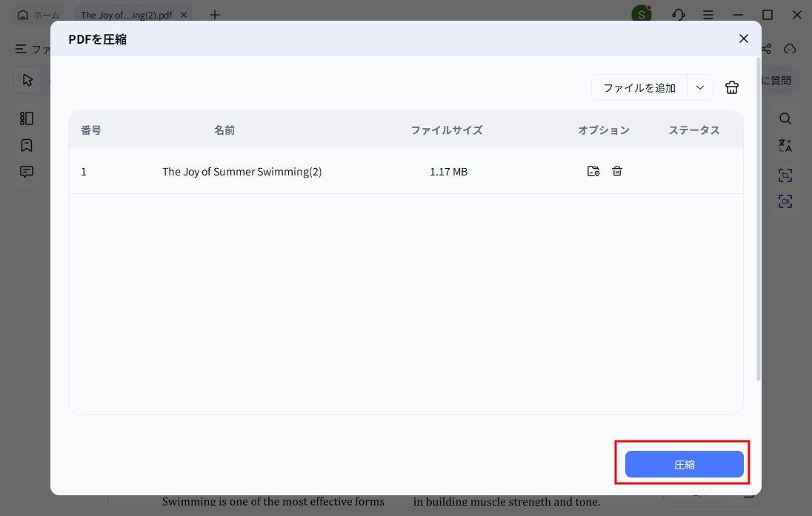Open the headset support icon
The image size is (812, 516).
678,15
